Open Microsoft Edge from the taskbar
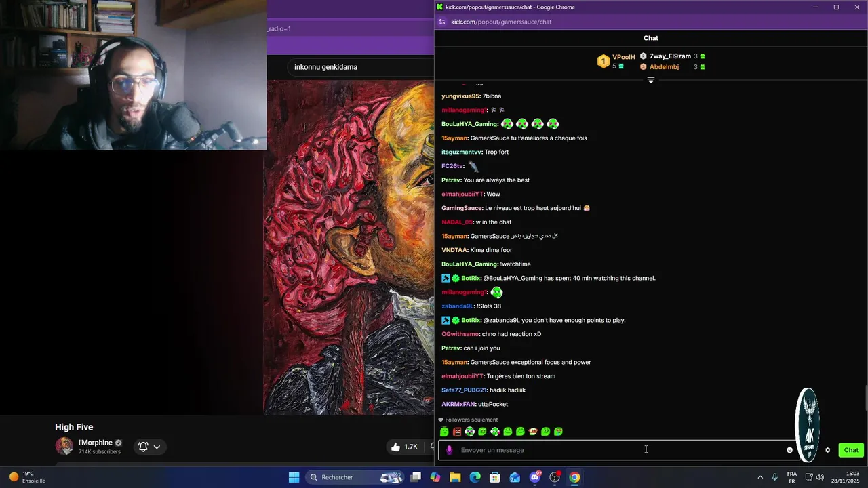This screenshot has width=868, height=488. point(475,477)
